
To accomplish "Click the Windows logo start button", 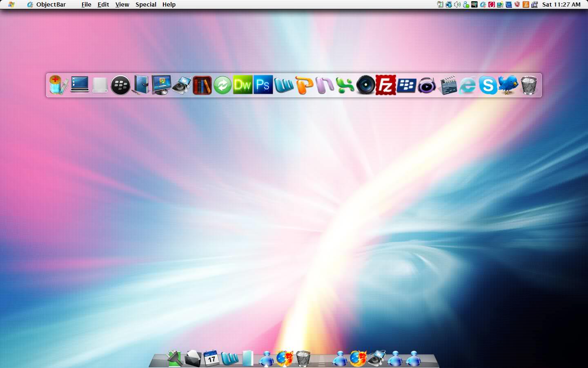I will click(x=11, y=4).
